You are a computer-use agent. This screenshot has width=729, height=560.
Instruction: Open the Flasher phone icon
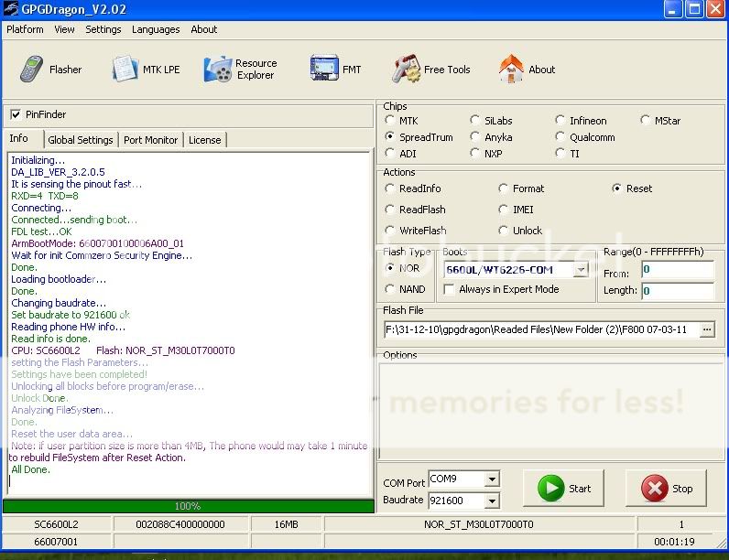pyautogui.click(x=32, y=70)
